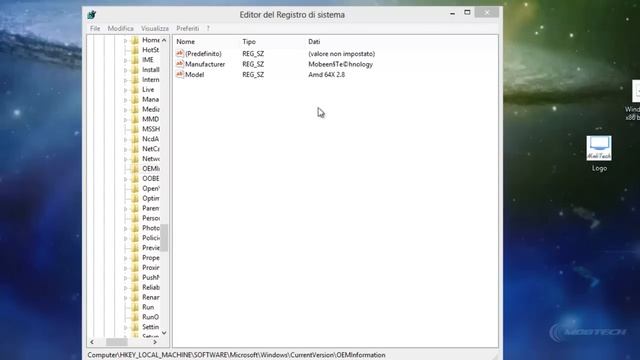Click the (Predefinito) string value icon
The width and height of the screenshot is (640, 360).
click(180, 53)
